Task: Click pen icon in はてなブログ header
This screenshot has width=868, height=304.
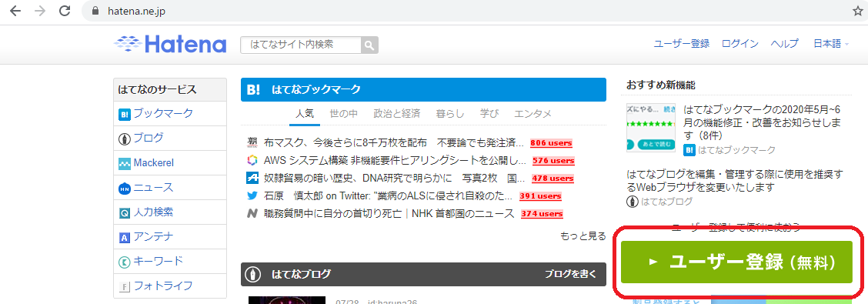Action: (254, 274)
